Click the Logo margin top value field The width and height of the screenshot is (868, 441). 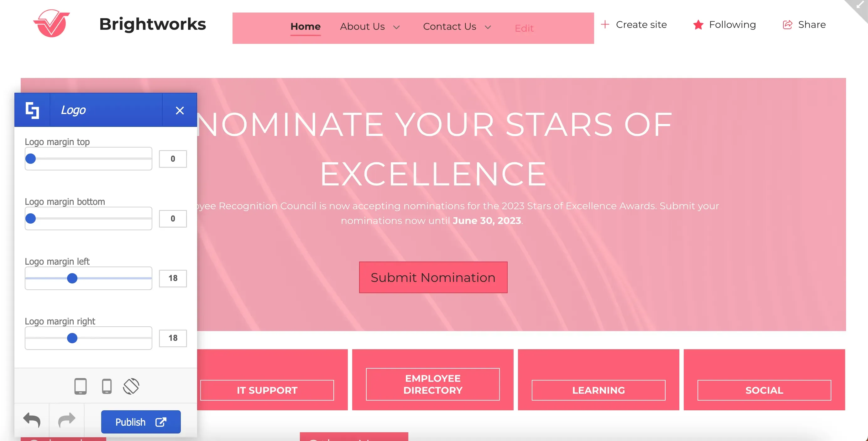coord(173,159)
